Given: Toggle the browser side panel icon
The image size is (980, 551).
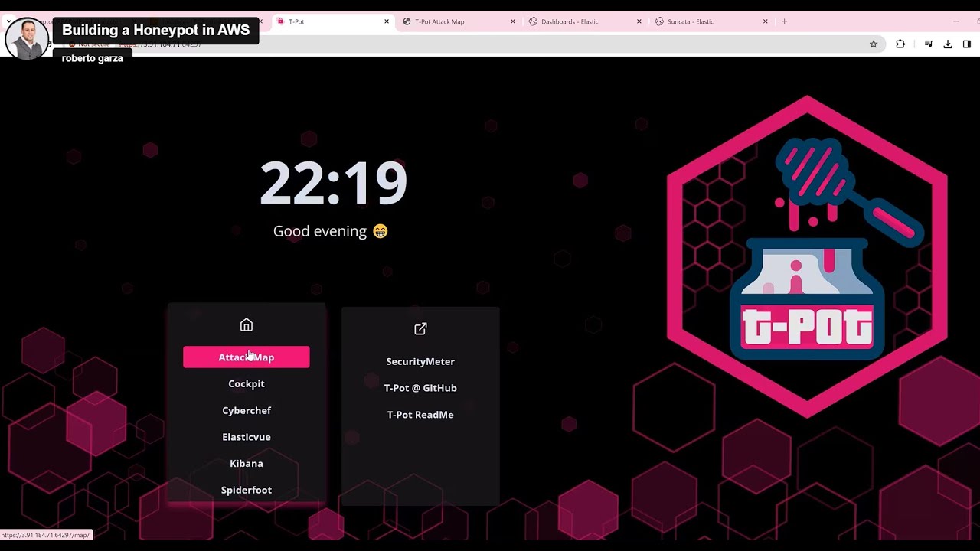Looking at the screenshot, I should click(967, 44).
